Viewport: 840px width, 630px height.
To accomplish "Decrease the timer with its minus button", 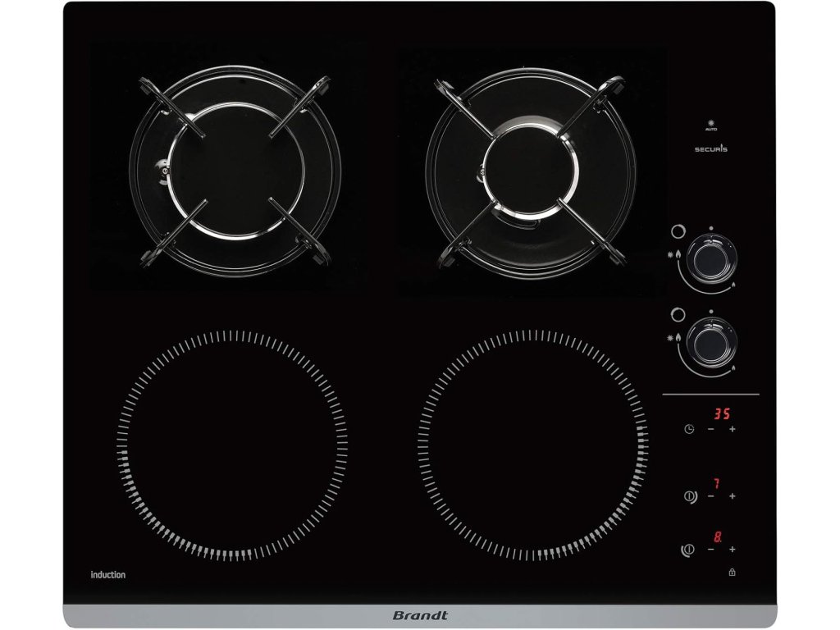I will point(710,430).
